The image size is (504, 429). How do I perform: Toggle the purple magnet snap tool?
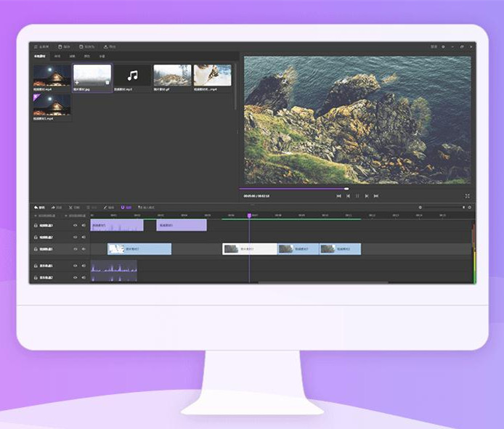[x=126, y=208]
